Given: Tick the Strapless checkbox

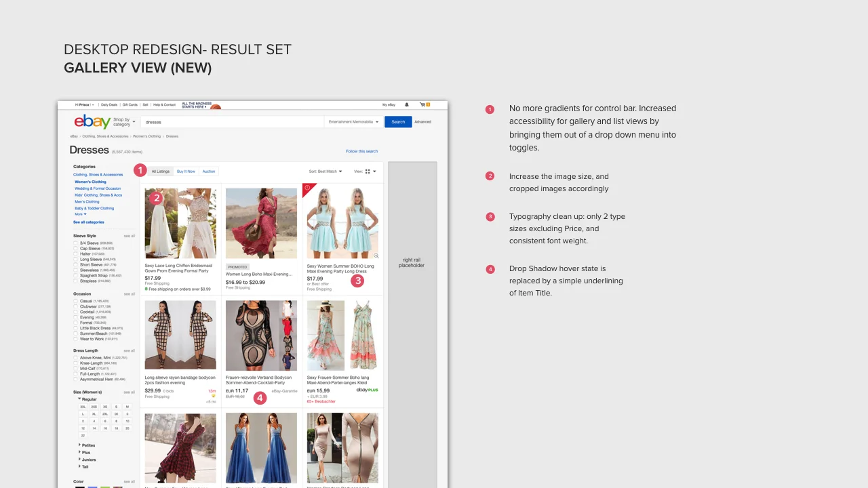Looking at the screenshot, I should tap(75, 281).
